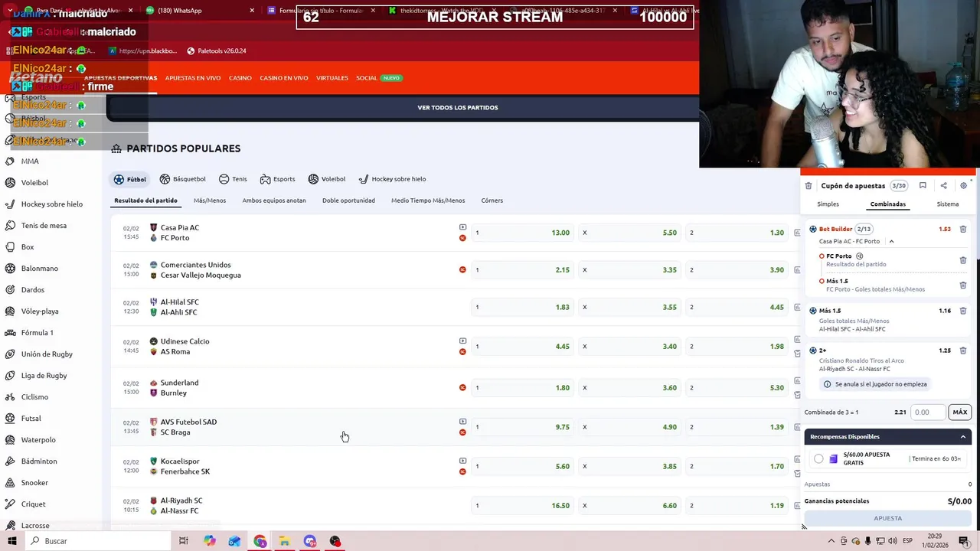Click the bookmark icon in the bet slip header
The height and width of the screenshot is (551, 980).
point(923,185)
